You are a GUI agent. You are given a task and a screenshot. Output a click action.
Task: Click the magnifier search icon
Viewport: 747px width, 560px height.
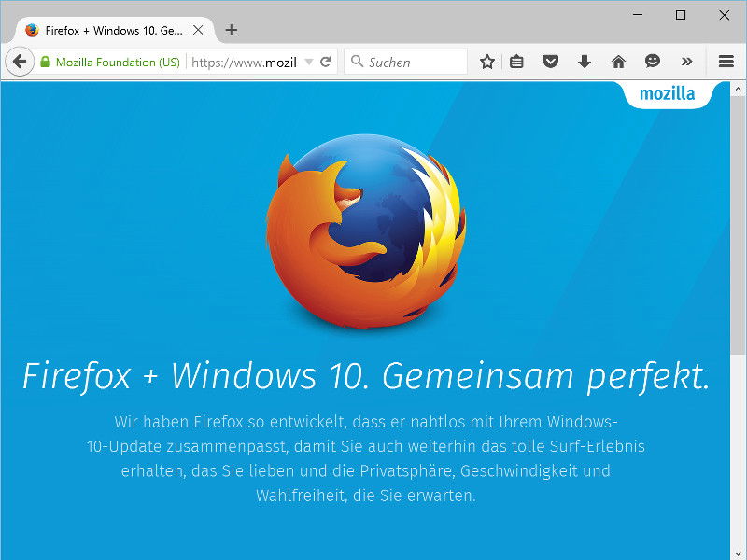[x=357, y=62]
